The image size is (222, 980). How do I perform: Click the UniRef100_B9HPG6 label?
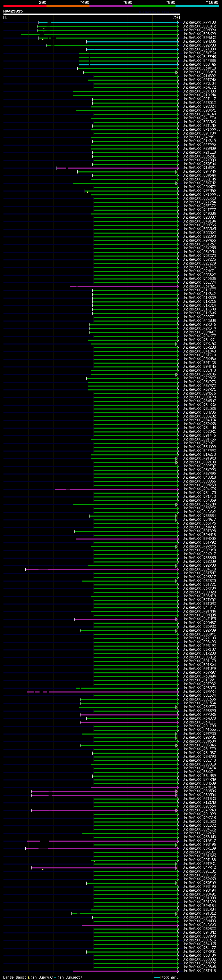pyautogui.click(x=199, y=225)
